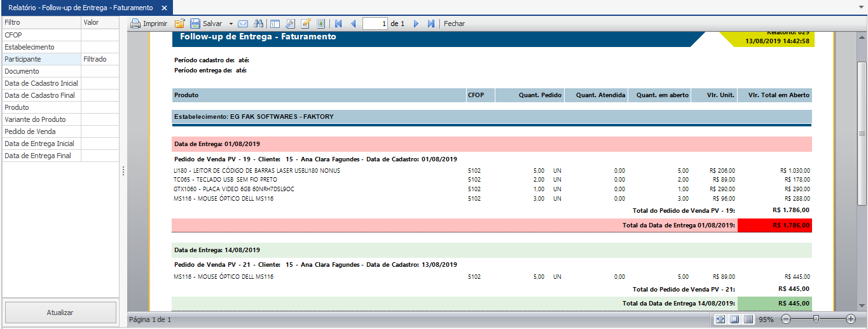Close the Follow-up de Entrega report tab
This screenshot has height=329, width=868.
click(164, 8)
